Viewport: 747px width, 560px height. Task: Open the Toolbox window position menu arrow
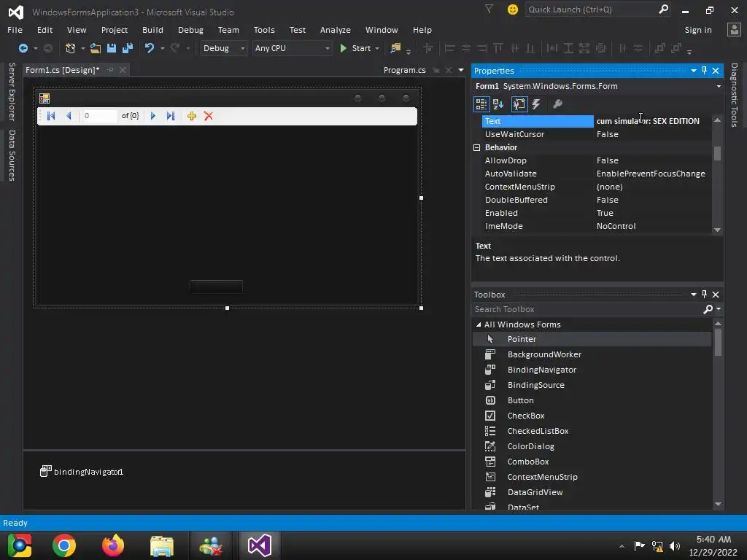694,295
